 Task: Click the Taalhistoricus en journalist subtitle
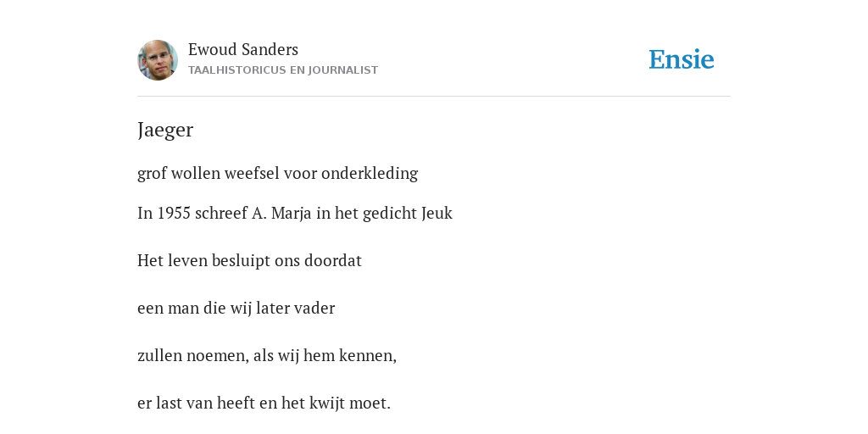(x=283, y=70)
